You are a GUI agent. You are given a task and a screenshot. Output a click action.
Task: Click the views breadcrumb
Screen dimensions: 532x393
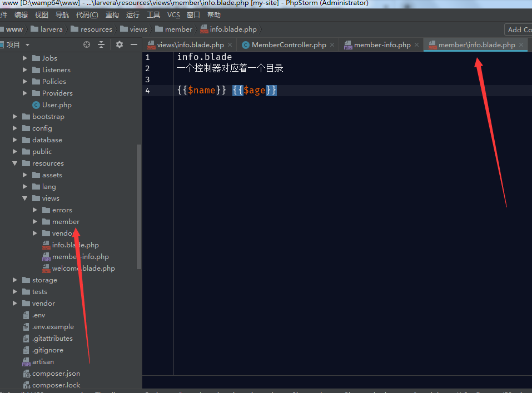click(133, 29)
